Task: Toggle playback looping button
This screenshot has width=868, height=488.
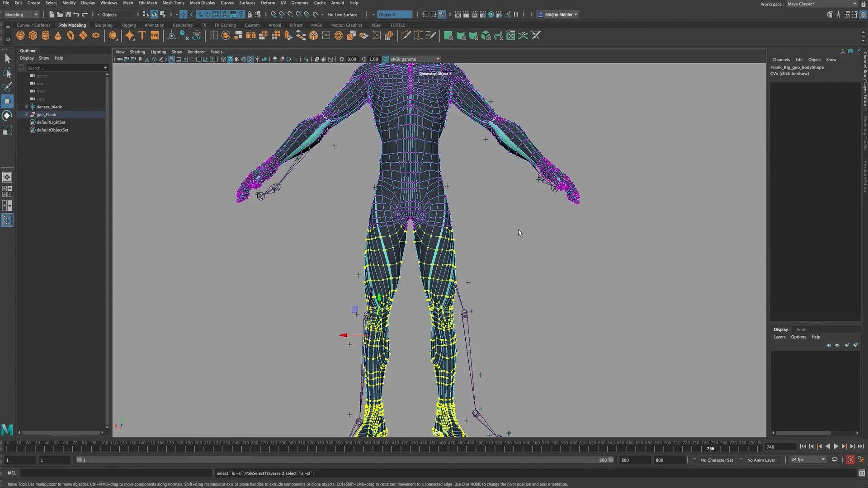Action: pyautogui.click(x=835, y=460)
